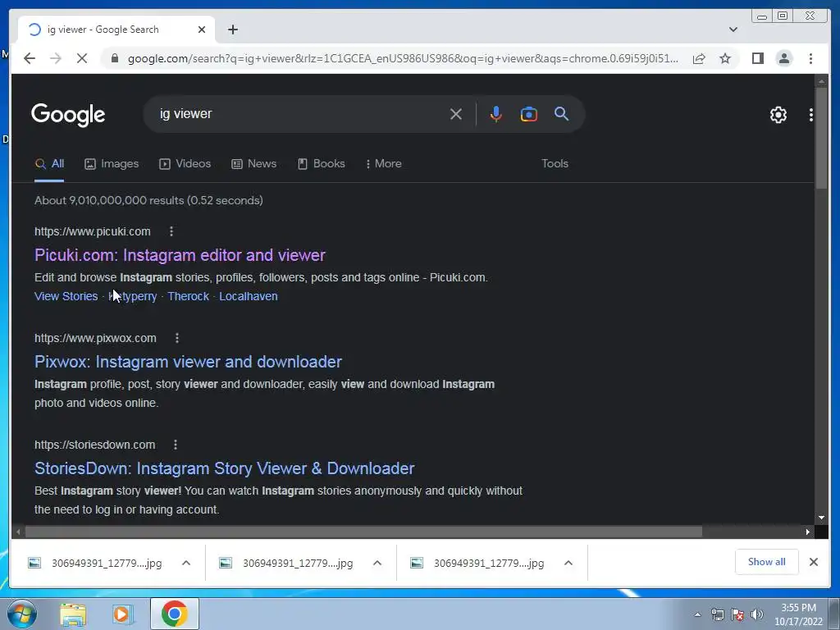The height and width of the screenshot is (630, 840).
Task: Open the network tray icon
Action: coord(717,614)
